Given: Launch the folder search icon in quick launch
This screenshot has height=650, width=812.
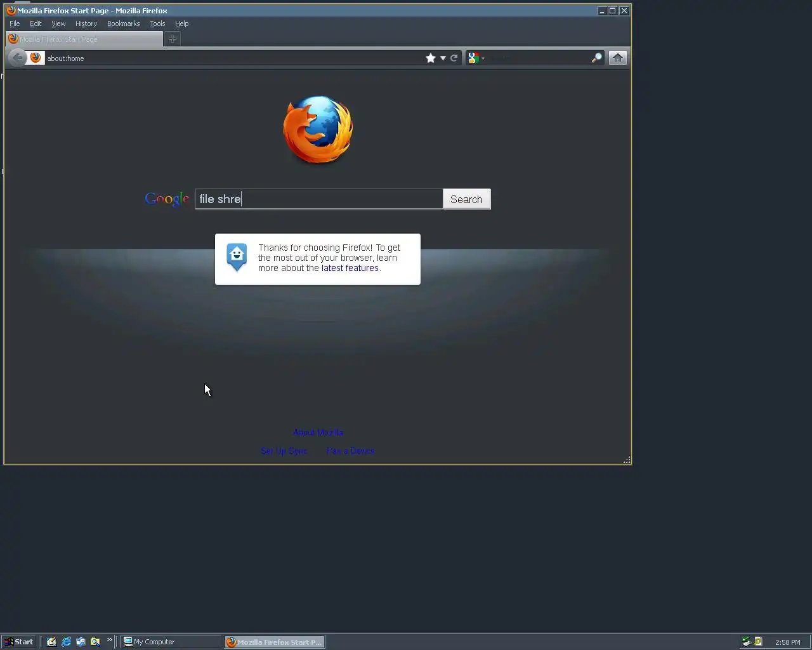Looking at the screenshot, I should point(95,642).
